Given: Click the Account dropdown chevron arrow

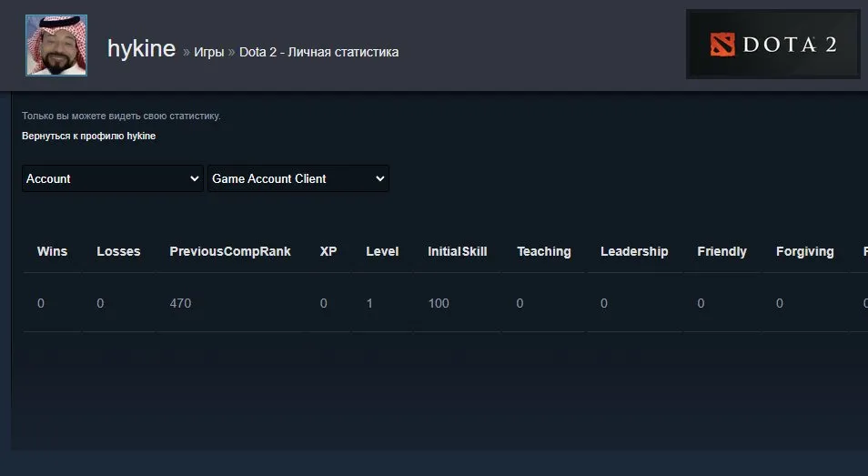Looking at the screenshot, I should 195,178.
